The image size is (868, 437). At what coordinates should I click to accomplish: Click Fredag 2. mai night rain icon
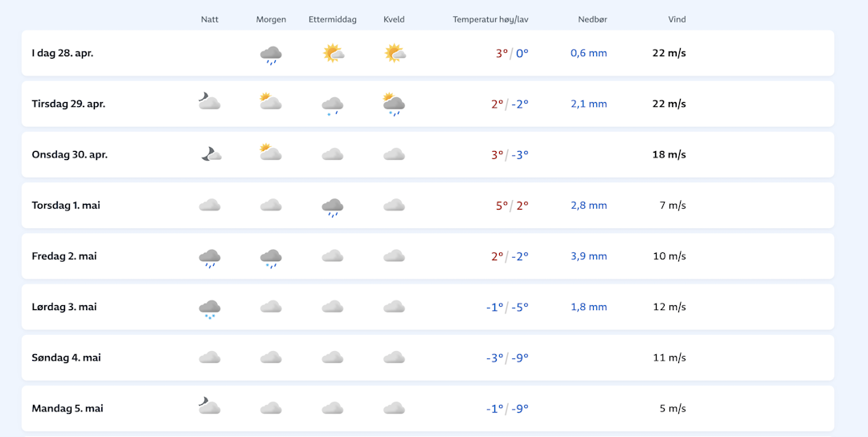pyautogui.click(x=210, y=258)
